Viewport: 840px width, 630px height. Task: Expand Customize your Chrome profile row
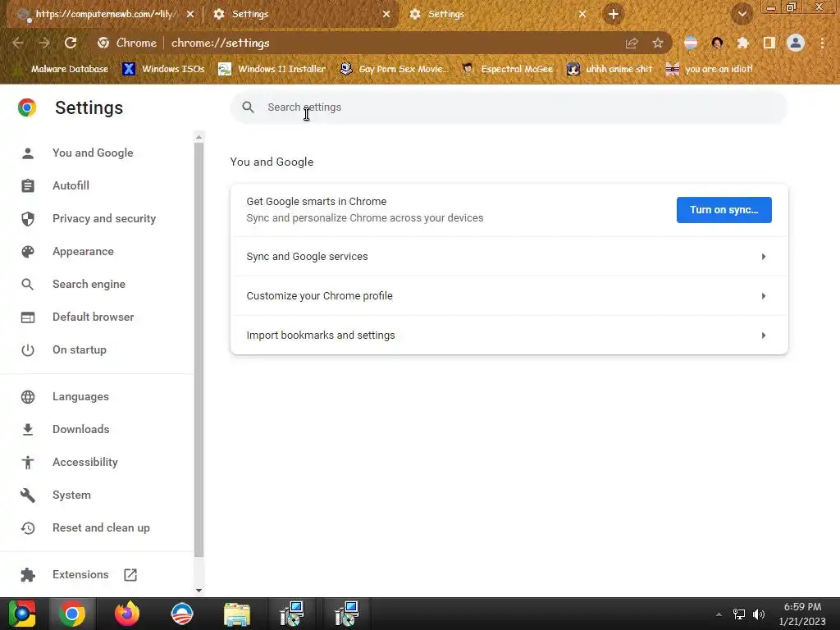(x=509, y=295)
